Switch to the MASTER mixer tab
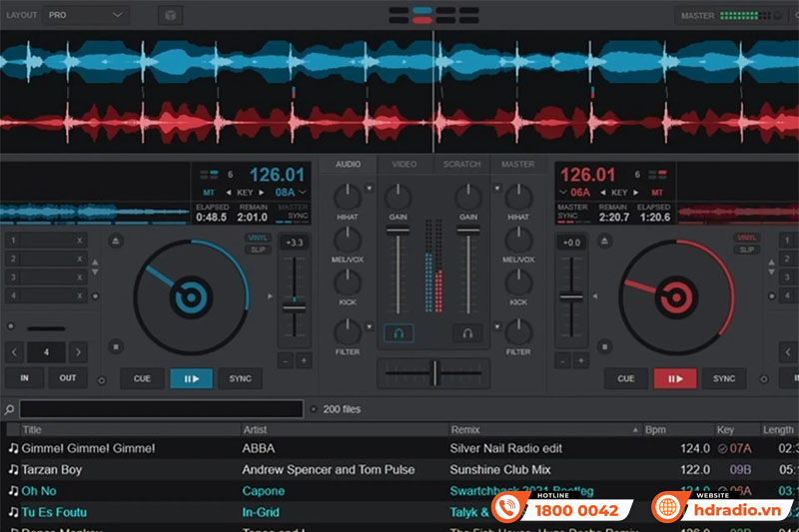This screenshot has height=532, width=799. pos(517,164)
